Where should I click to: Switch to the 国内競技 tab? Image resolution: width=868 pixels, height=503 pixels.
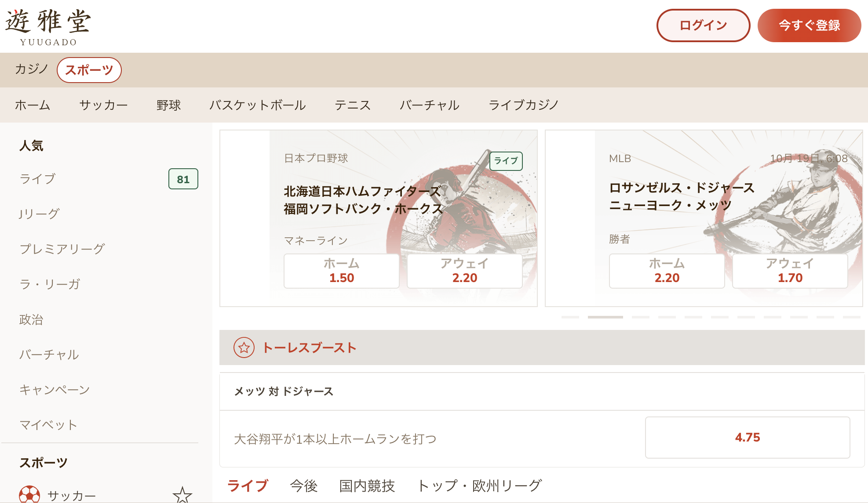[x=367, y=486]
